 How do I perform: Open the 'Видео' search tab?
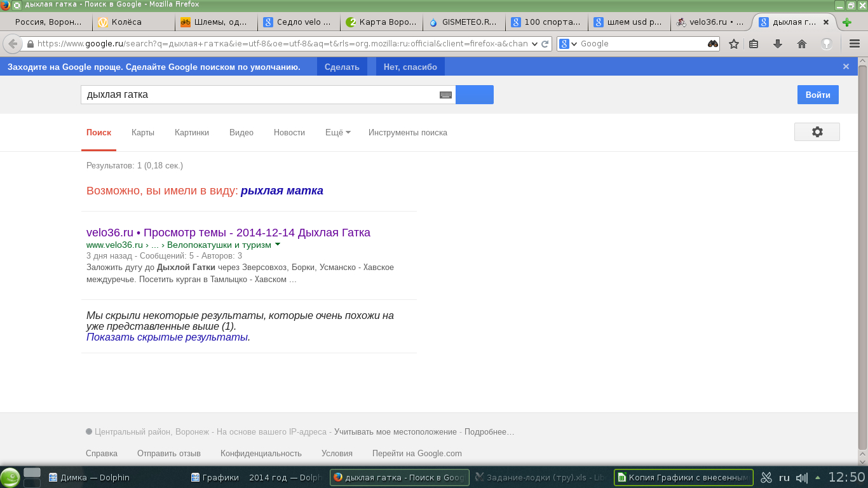coord(241,133)
